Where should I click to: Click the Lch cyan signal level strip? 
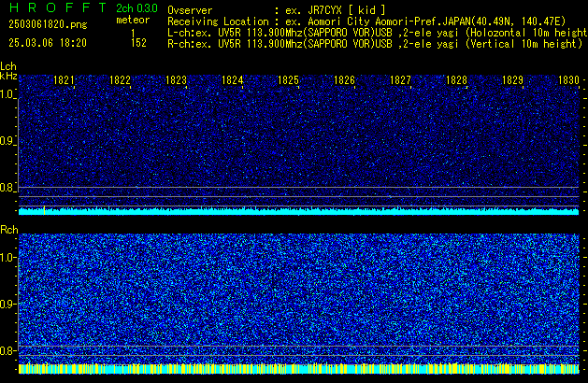[298, 211]
